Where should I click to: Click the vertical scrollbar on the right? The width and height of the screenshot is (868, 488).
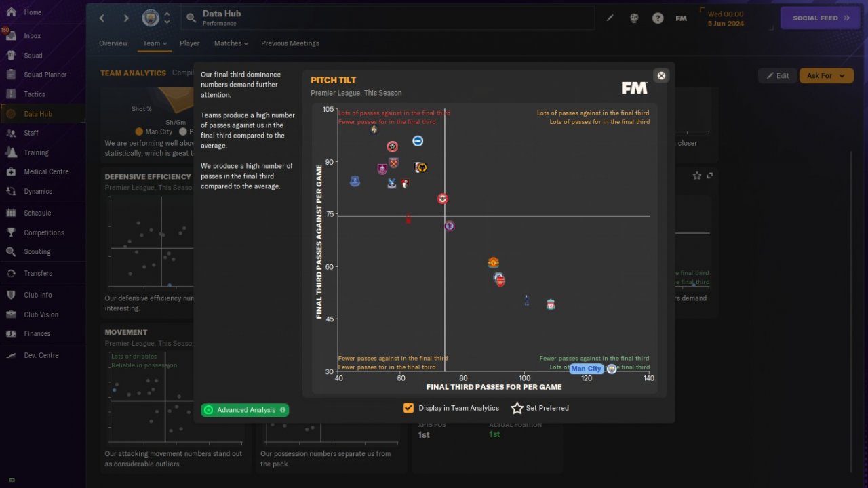[x=852, y=312]
